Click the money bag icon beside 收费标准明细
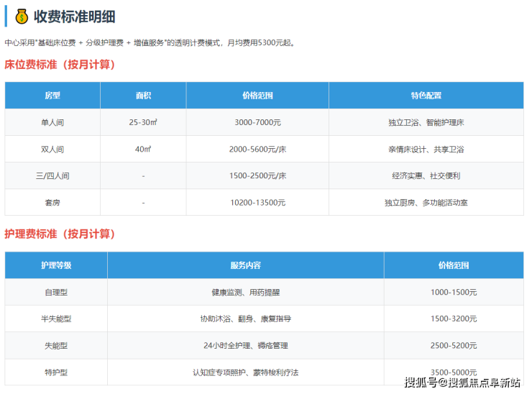The height and width of the screenshot is (394, 532). [22, 16]
